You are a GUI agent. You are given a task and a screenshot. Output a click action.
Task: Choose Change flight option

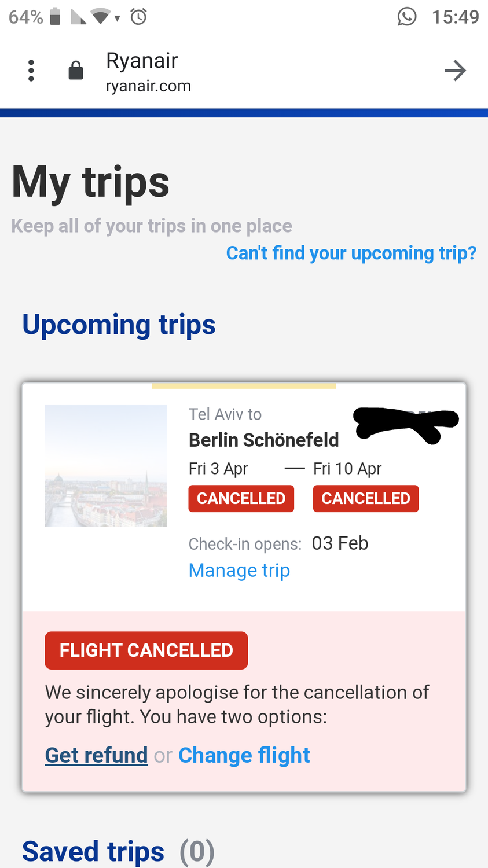pyautogui.click(x=244, y=755)
